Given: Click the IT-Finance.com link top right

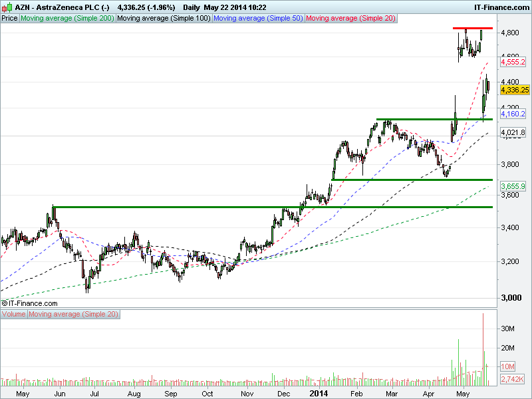Looking at the screenshot, I should point(501,7).
